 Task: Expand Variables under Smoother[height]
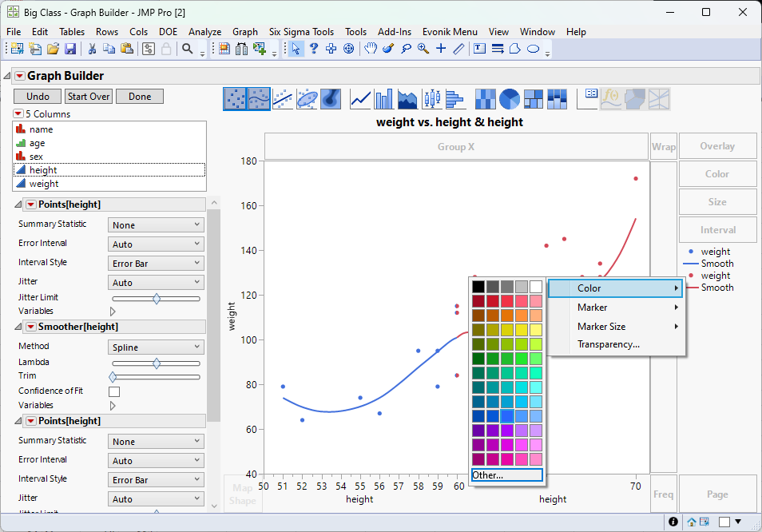click(112, 406)
